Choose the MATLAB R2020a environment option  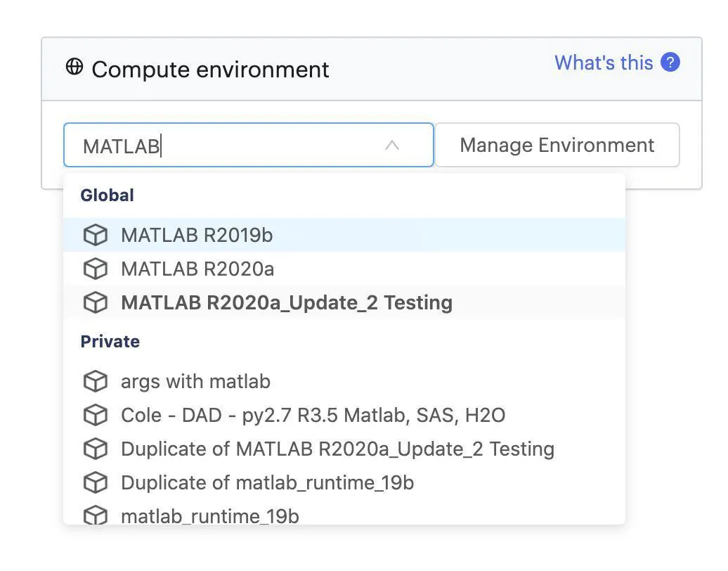[197, 269]
